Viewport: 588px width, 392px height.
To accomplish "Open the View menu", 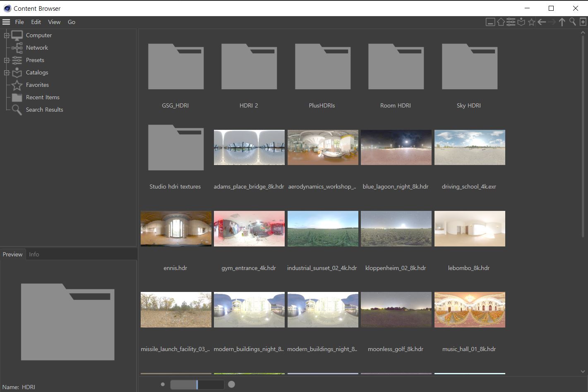I will pyautogui.click(x=54, y=22).
